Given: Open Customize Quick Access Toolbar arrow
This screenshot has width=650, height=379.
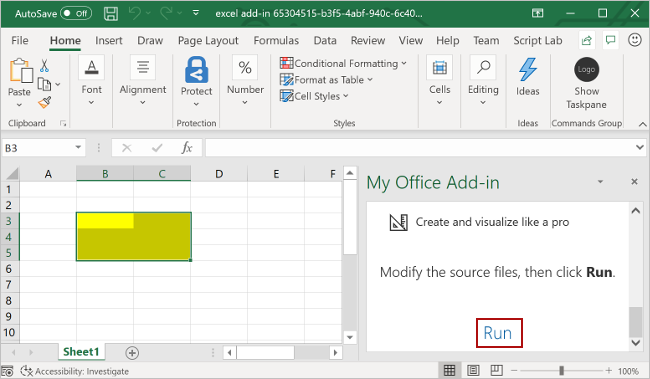Looking at the screenshot, I should point(196,13).
